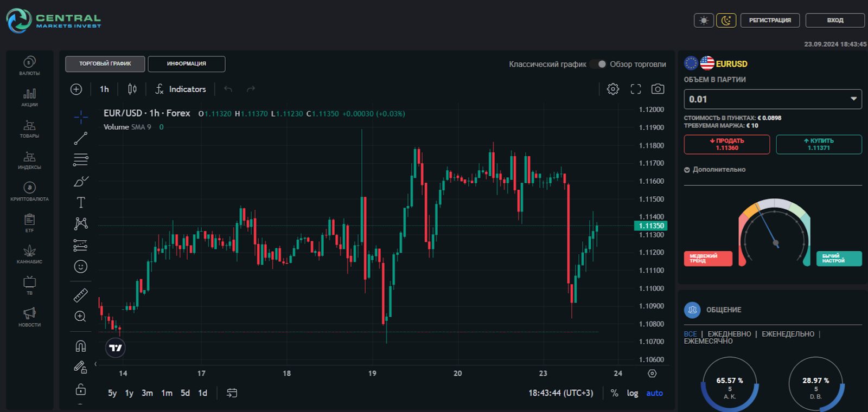Image resolution: width=868 pixels, height=412 pixels.
Task: Select the text annotation tool
Action: click(x=81, y=202)
